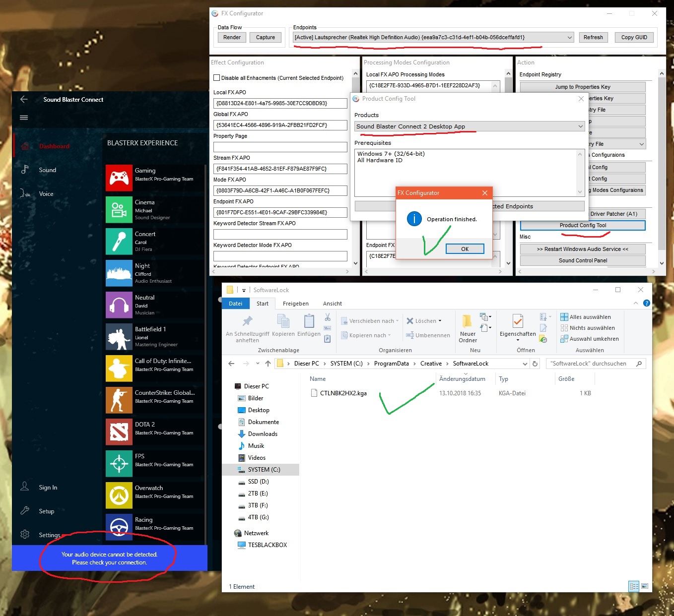
Task: Open Explorer recent locations dropdown arrow
Action: 258,364
